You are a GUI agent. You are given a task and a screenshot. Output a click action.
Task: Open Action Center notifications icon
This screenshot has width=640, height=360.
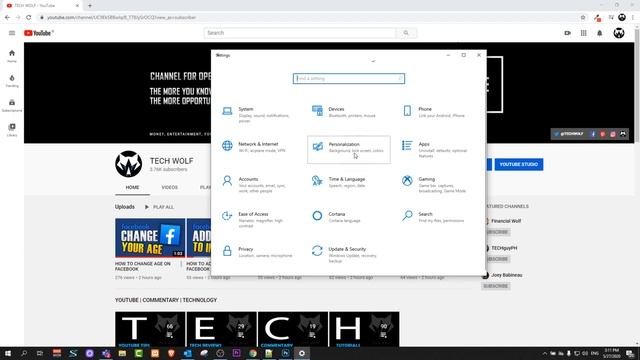pos(630,353)
